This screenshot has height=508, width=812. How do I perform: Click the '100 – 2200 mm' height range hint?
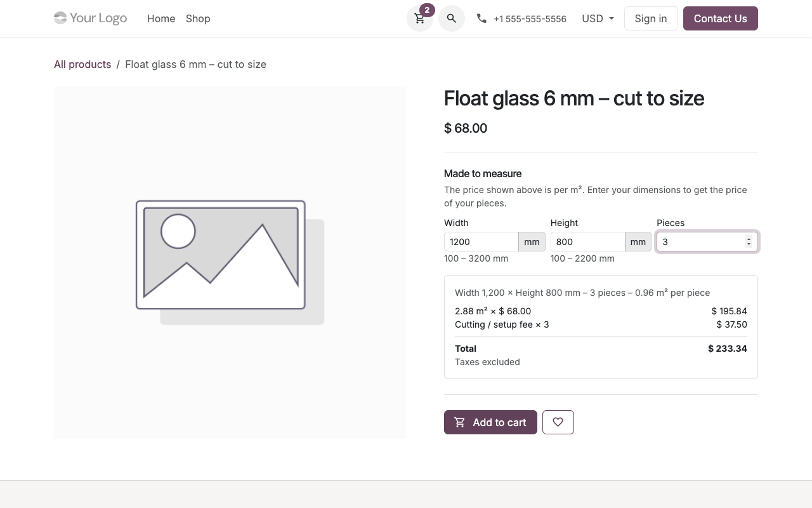coord(582,258)
